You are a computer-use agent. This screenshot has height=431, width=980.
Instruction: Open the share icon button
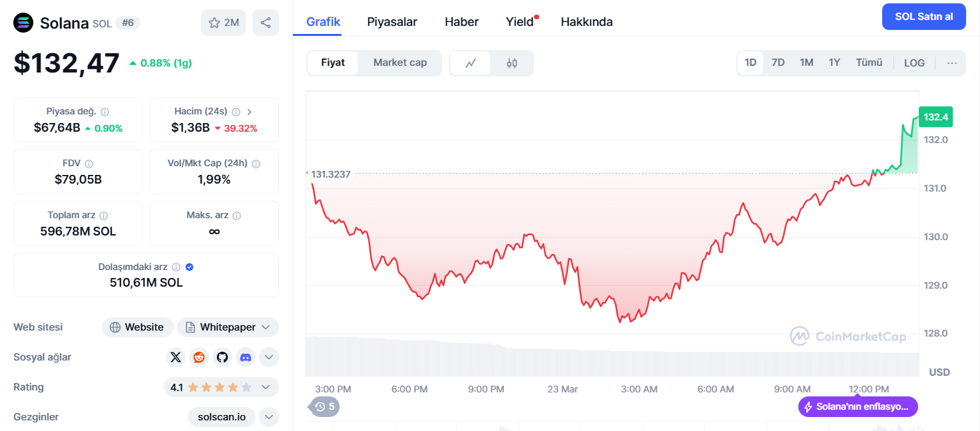266,23
